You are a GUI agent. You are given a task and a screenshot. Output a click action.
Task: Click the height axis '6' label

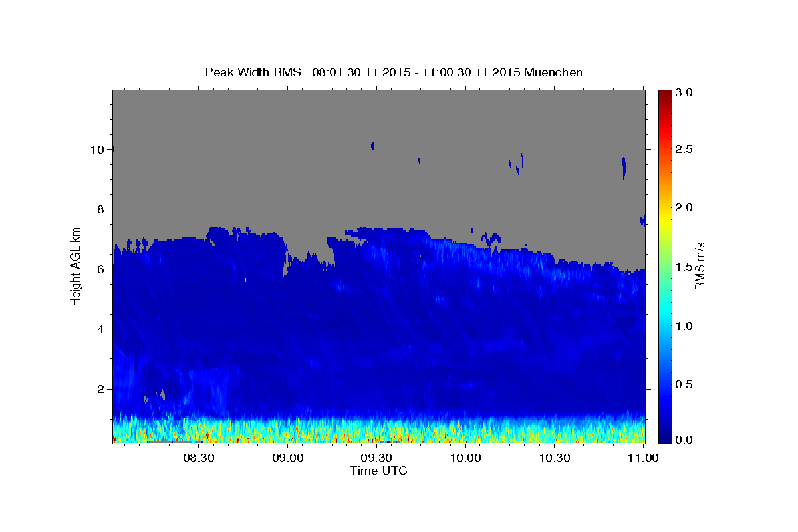coord(101,269)
